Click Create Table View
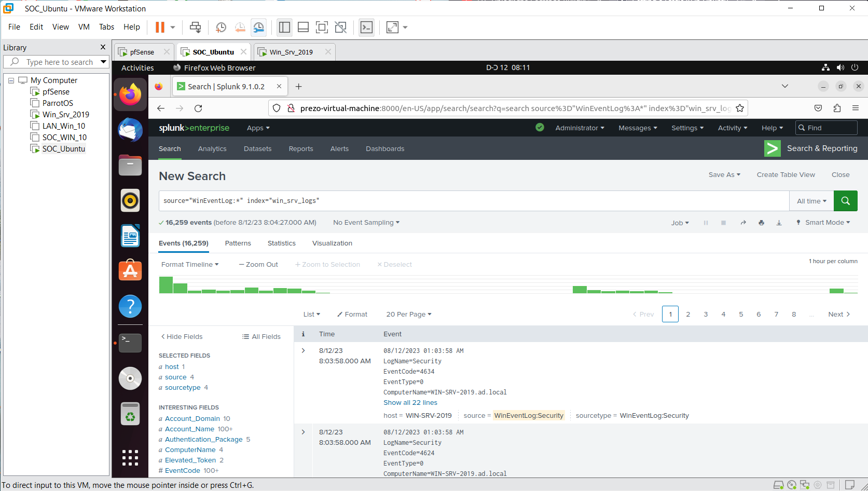 pyautogui.click(x=786, y=175)
